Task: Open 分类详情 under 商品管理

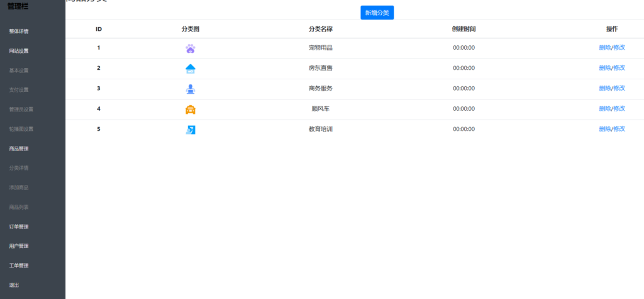Action: [x=19, y=168]
